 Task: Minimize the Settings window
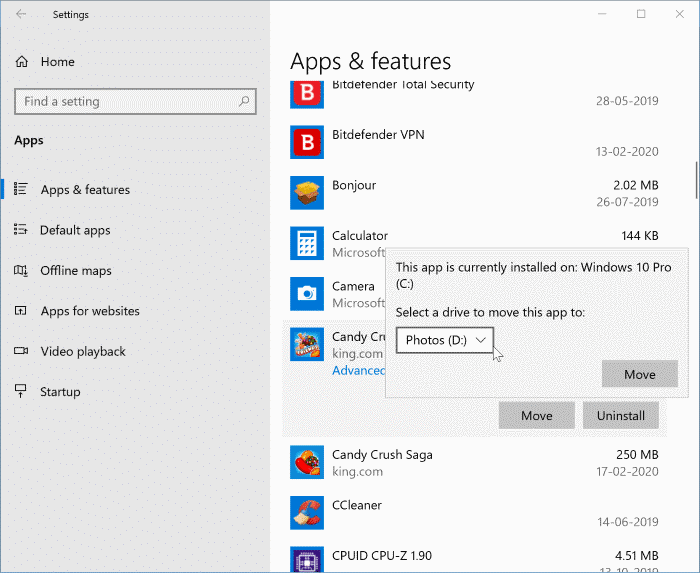(x=602, y=14)
